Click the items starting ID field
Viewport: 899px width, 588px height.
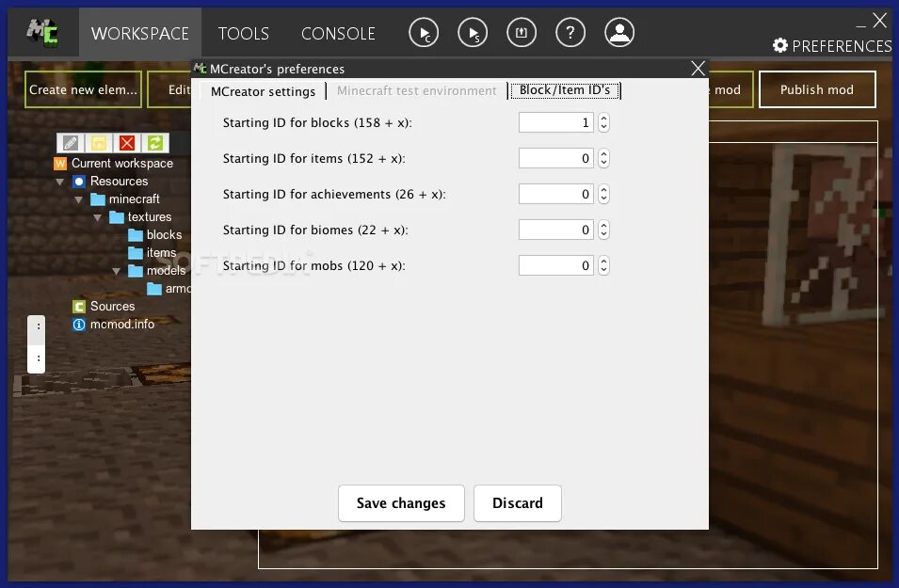[x=556, y=158]
